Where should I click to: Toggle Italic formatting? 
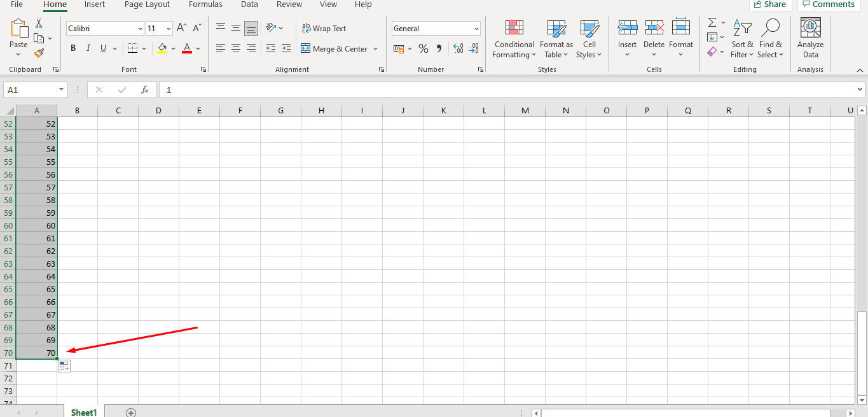(88, 48)
